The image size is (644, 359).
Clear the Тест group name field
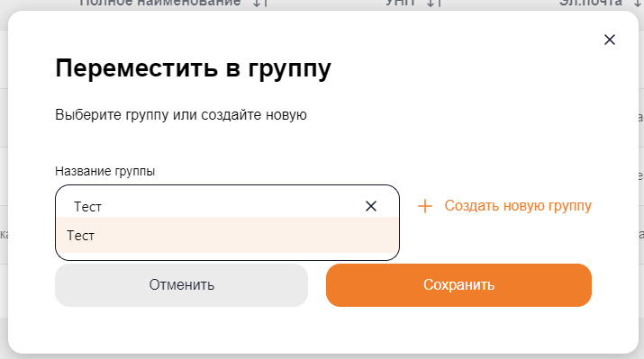tap(371, 206)
